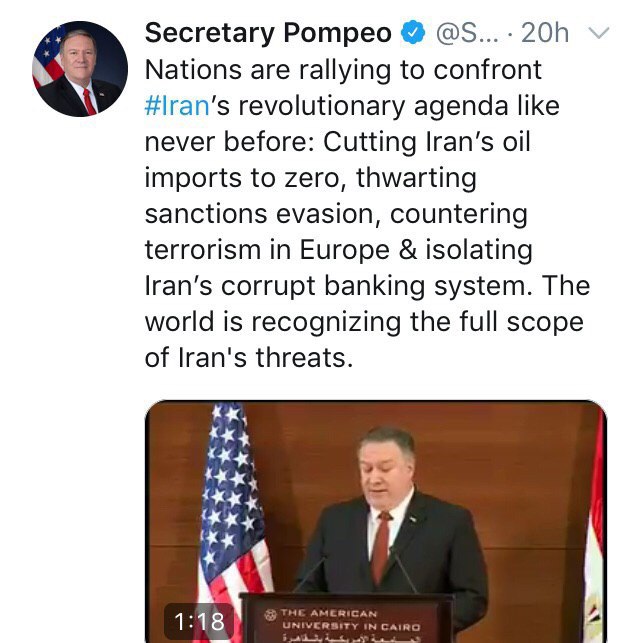The image size is (640, 643).
Task: Click the phrase "Nations are rallying to confront"
Action: tap(343, 70)
